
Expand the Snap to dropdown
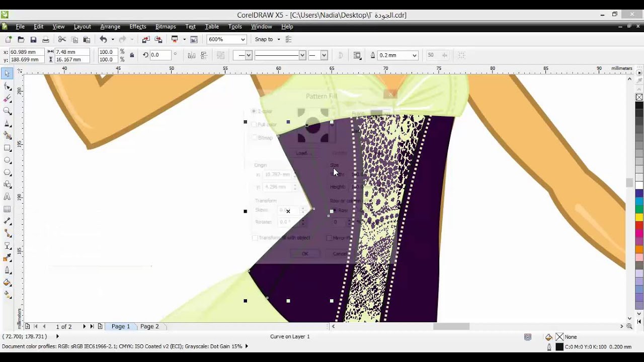point(279,39)
